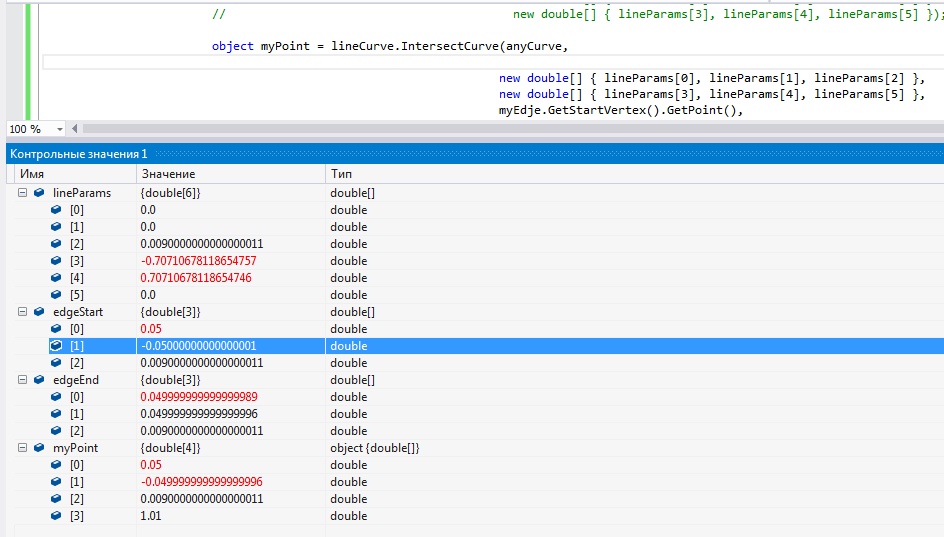
Task: Select the myPoint row name
Action: point(75,448)
